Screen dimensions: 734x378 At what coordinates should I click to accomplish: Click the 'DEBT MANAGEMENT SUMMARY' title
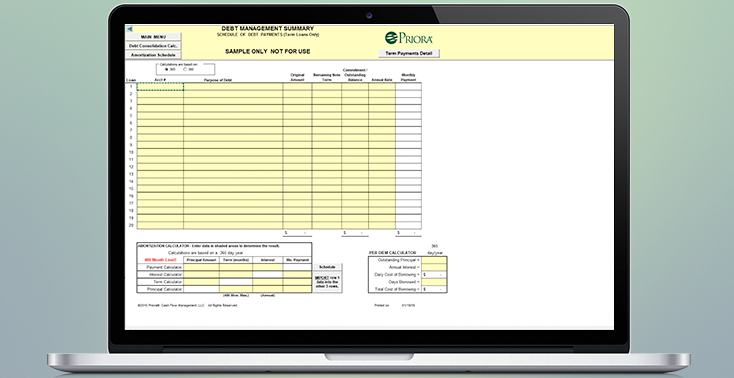click(x=268, y=29)
